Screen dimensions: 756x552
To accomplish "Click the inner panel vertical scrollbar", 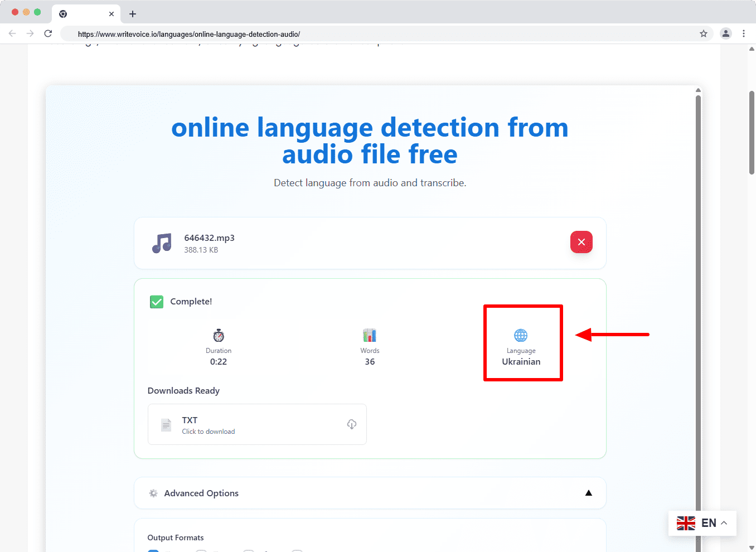I will click(x=698, y=279).
